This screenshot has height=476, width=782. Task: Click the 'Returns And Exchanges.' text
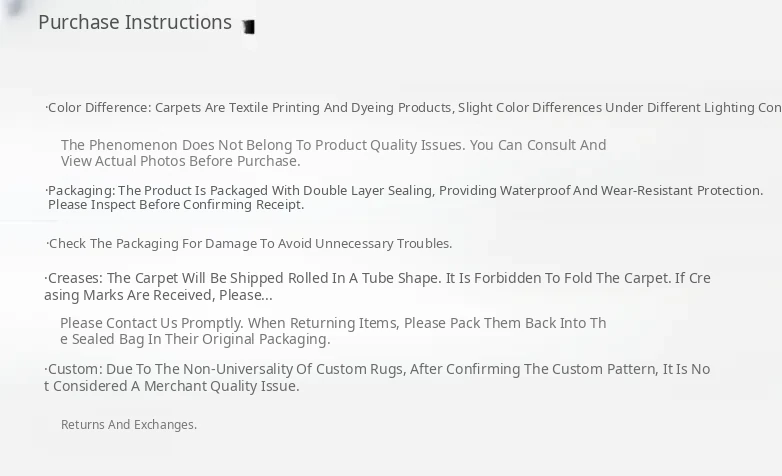(129, 425)
